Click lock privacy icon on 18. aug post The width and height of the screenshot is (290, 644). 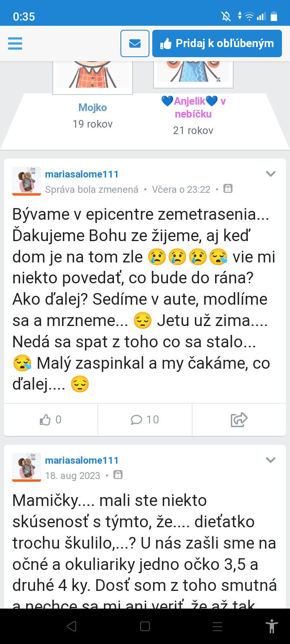(x=118, y=475)
